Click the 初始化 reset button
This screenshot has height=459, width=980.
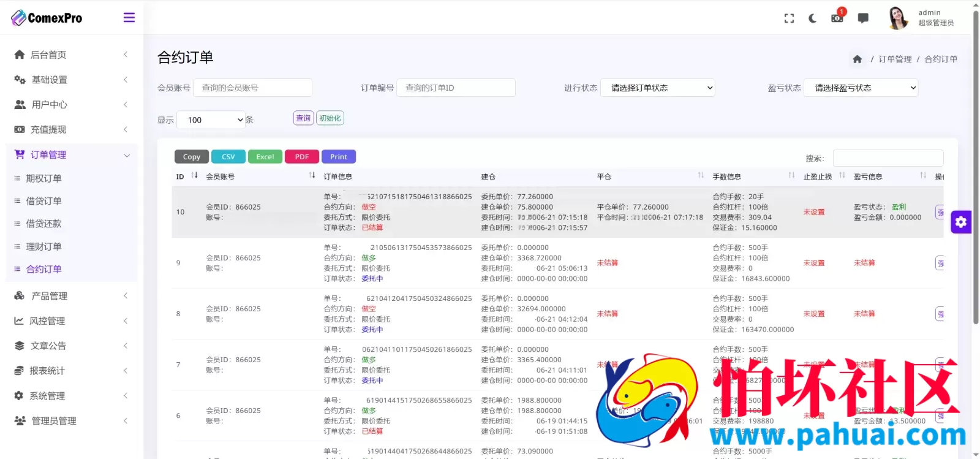(x=330, y=118)
